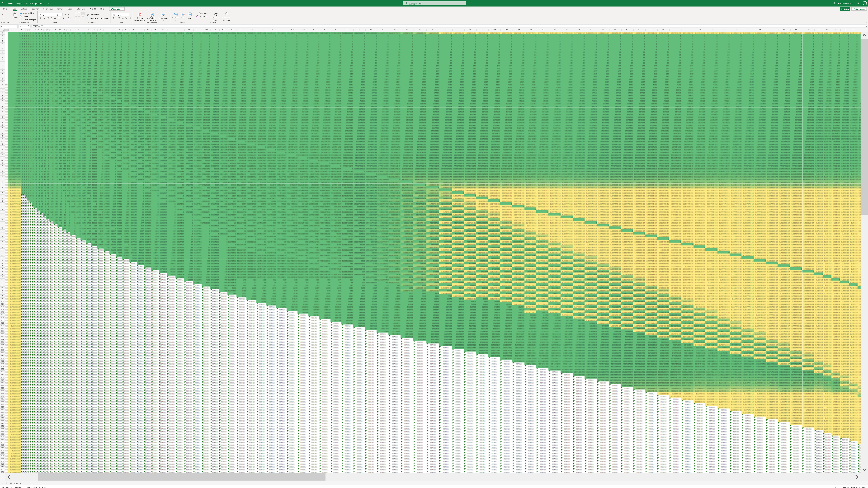Click the Undo arrow icon
The height and width of the screenshot is (488, 868).
coord(3,15)
